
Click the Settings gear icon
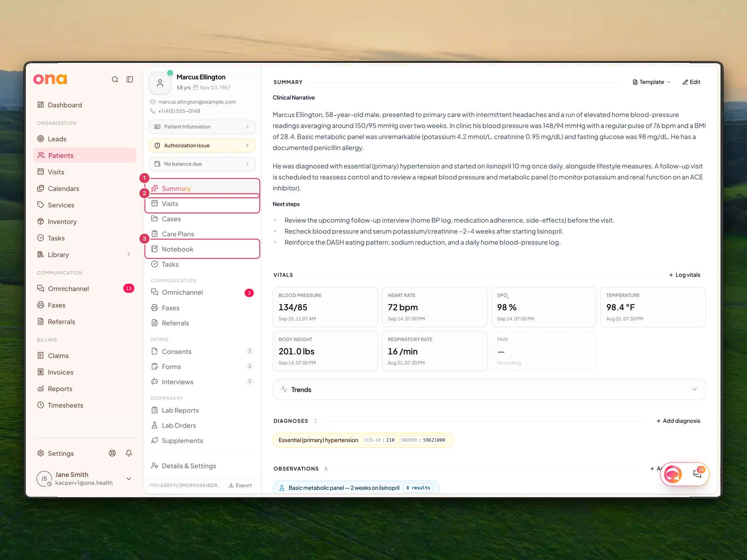pos(40,453)
